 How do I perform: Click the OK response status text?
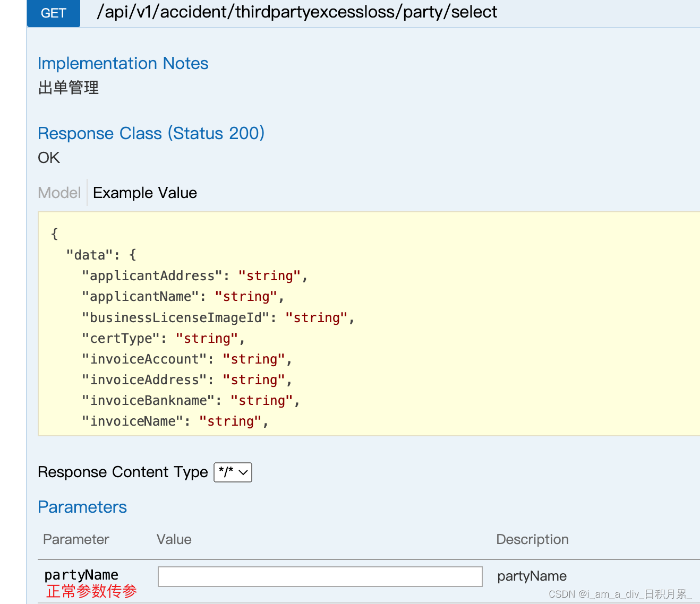pyautogui.click(x=49, y=158)
